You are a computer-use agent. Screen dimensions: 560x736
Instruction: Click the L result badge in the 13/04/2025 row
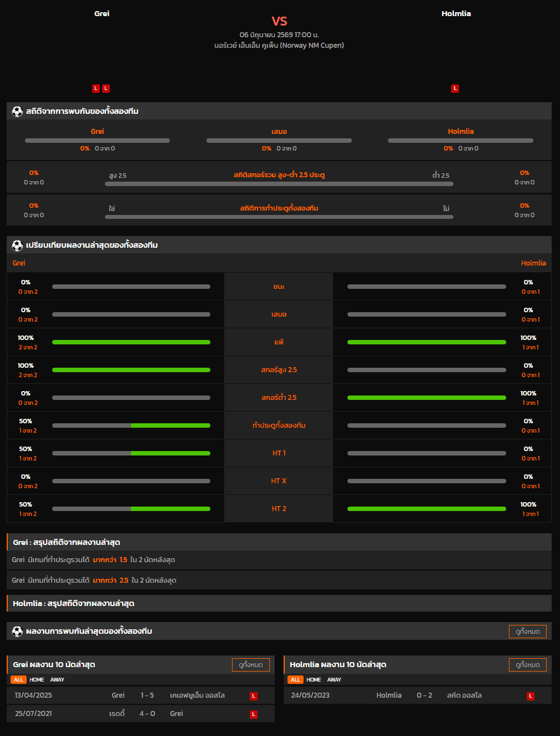point(254,696)
